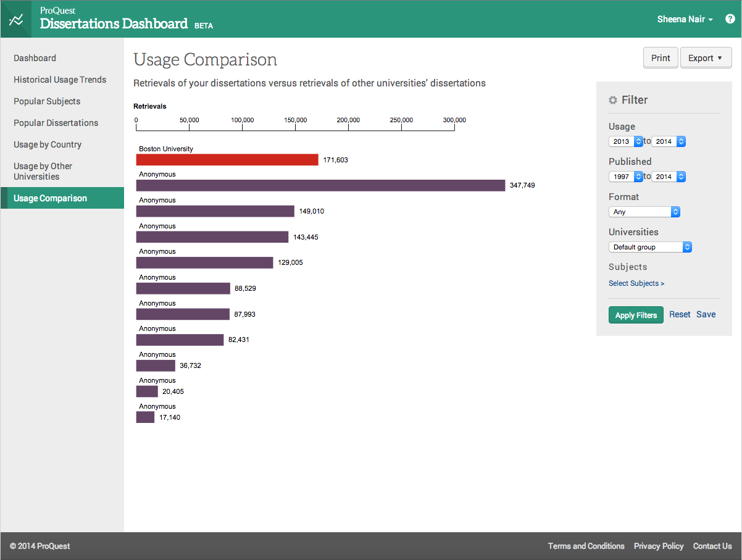Click the Print button

point(661,58)
